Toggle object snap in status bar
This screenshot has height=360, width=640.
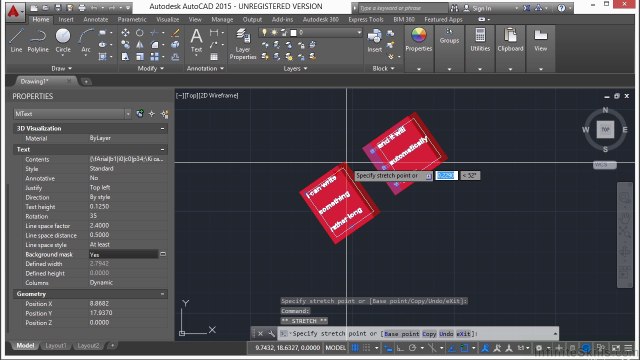464,348
